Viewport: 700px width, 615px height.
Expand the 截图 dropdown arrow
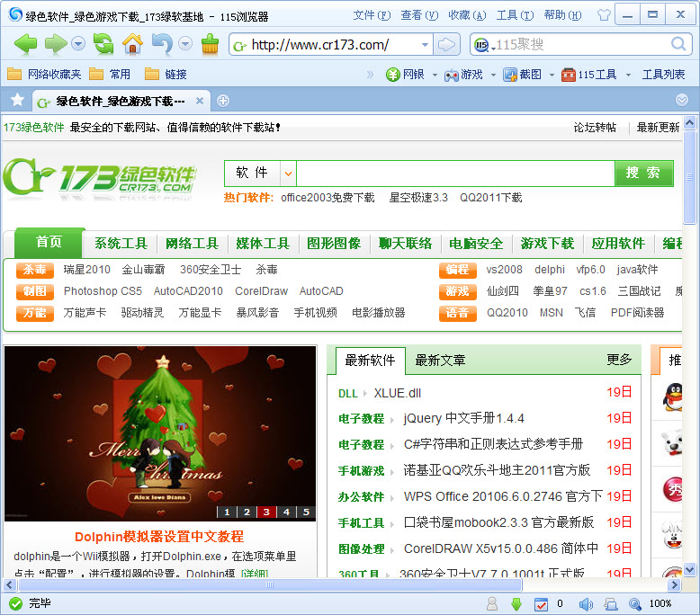click(x=552, y=75)
